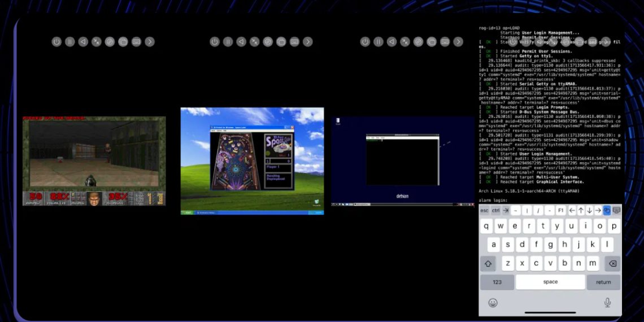This screenshot has width=644, height=322.
Task: Click the resize icon above Windows XP window
Action: point(255,42)
